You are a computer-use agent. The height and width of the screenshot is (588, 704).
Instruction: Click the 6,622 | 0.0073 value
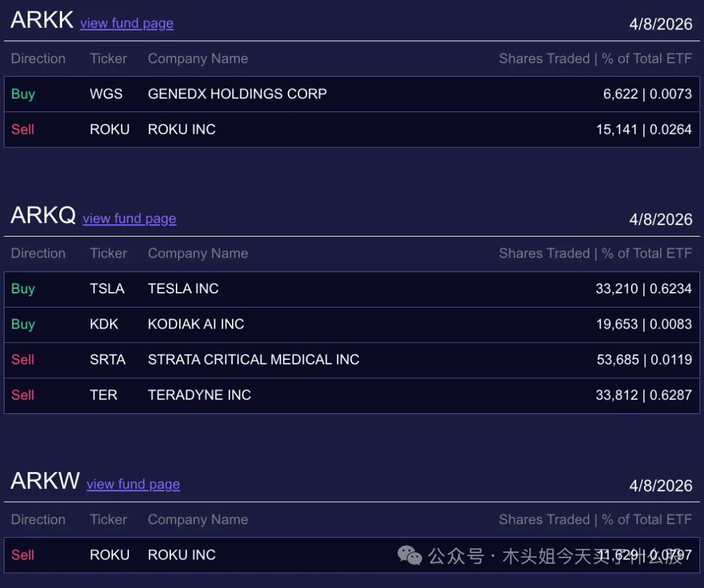(x=647, y=94)
